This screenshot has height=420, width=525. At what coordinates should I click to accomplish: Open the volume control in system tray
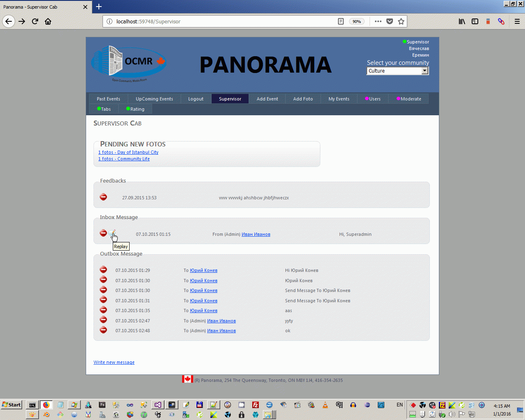point(452,414)
